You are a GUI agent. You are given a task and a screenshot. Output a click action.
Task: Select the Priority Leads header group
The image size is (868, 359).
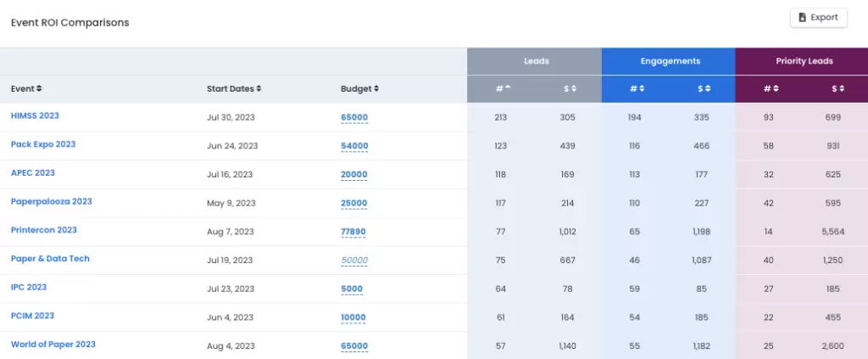(x=802, y=61)
